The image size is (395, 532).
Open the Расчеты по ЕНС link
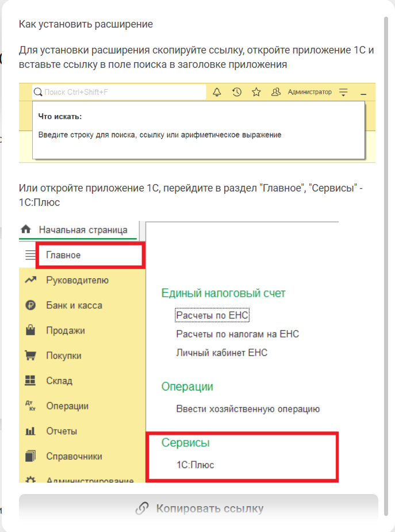(212, 315)
